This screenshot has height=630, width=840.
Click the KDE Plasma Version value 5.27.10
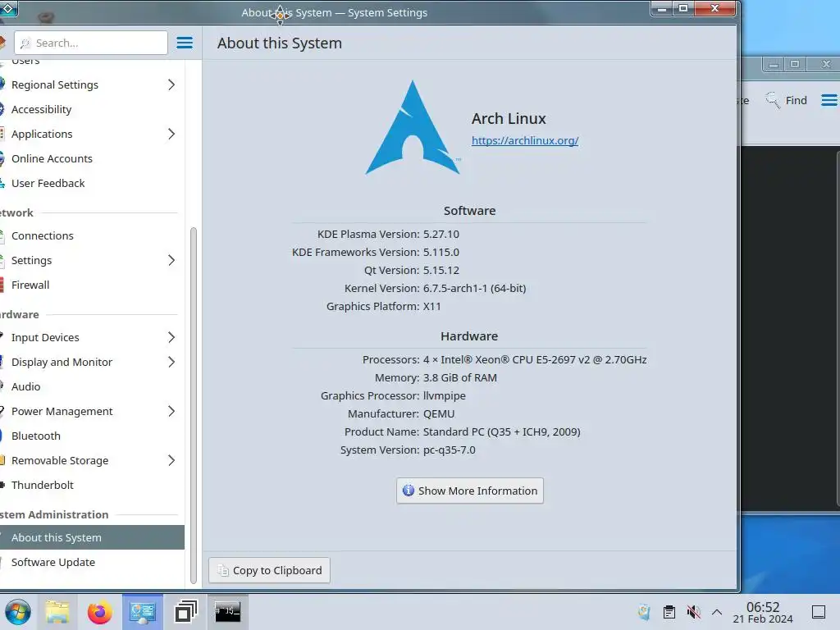tap(441, 234)
